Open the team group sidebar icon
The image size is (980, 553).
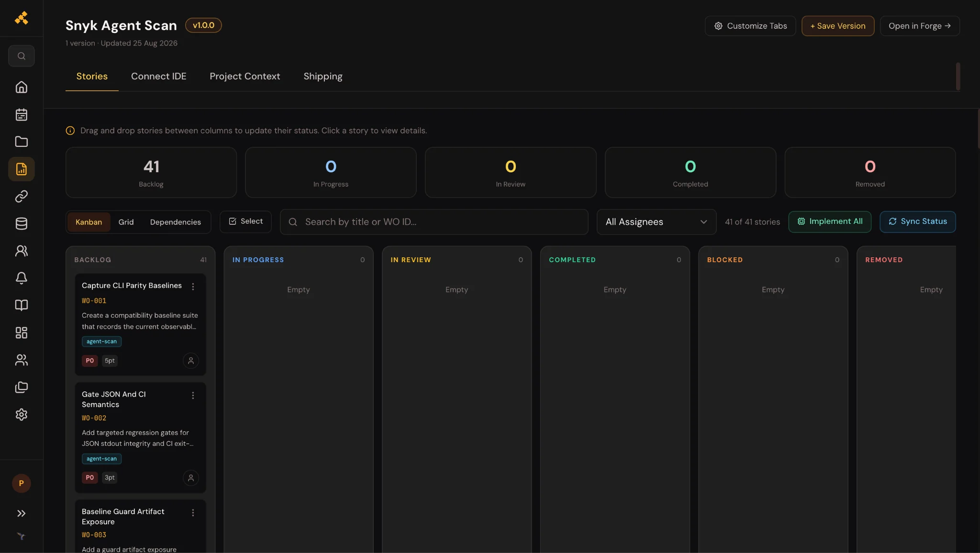[x=22, y=360]
